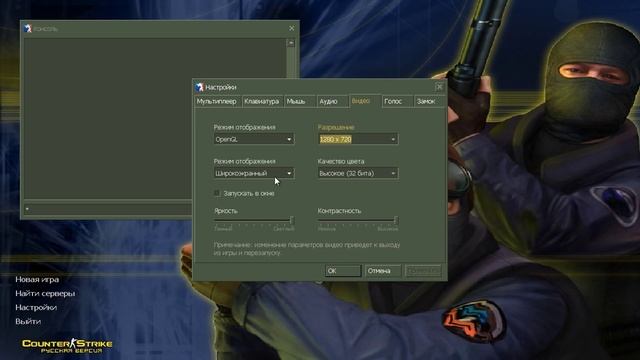640x360 pixels.
Task: Open Настройки from the main menu
Action: (x=36, y=307)
